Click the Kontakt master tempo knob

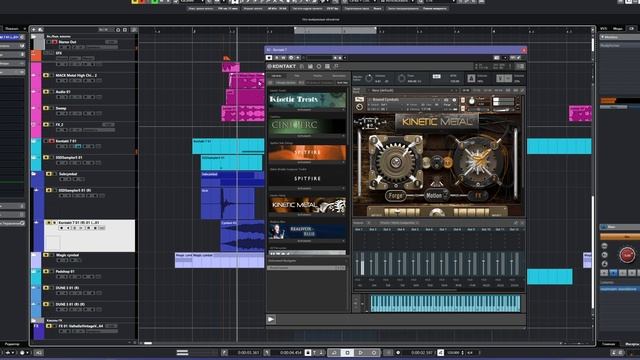(402, 78)
